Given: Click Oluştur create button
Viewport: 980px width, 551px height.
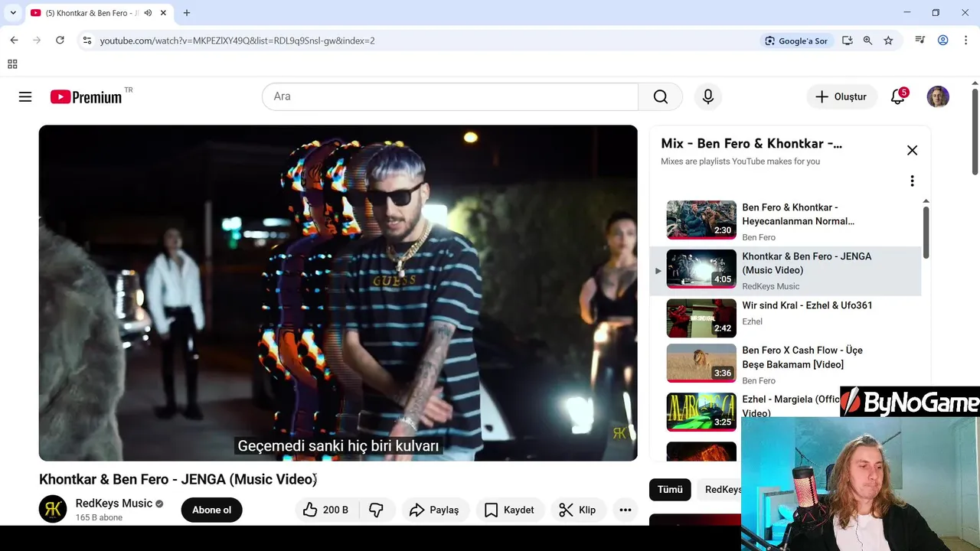Looking at the screenshot, I should pos(841,96).
